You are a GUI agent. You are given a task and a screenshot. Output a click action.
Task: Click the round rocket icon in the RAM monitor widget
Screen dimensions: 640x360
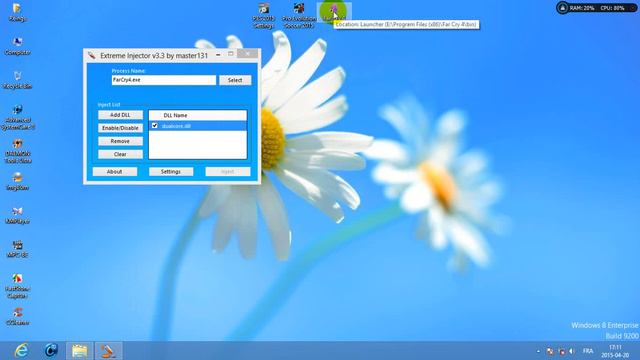(562, 8)
